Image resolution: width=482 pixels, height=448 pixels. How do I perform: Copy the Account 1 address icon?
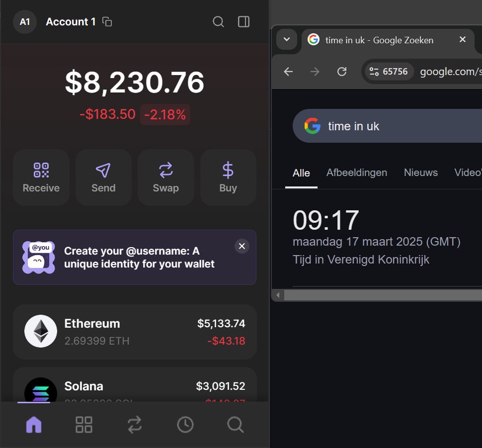(x=107, y=22)
